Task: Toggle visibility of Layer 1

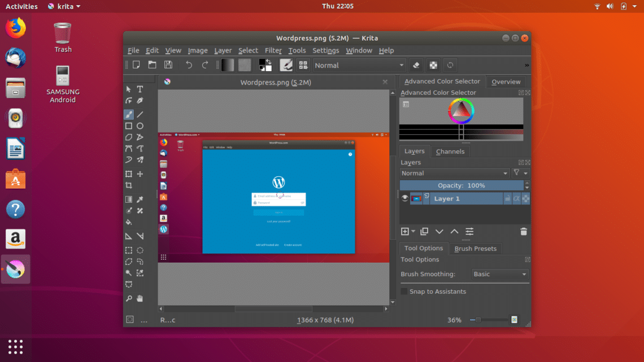Action: pos(404,198)
